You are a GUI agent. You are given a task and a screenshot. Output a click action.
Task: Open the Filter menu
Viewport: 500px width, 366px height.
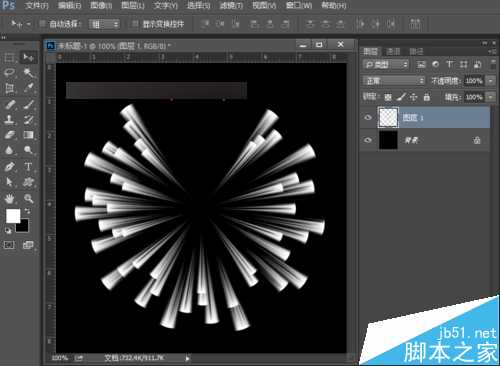click(x=231, y=6)
